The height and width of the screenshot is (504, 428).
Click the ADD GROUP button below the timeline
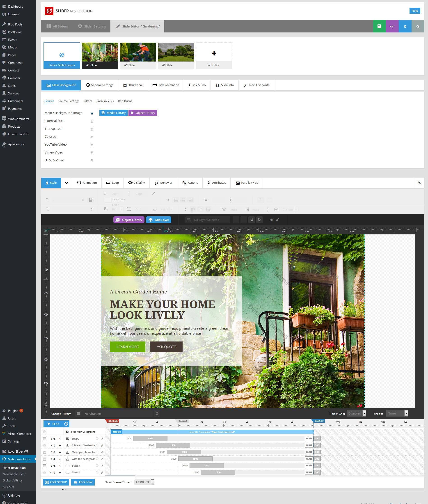point(56,482)
